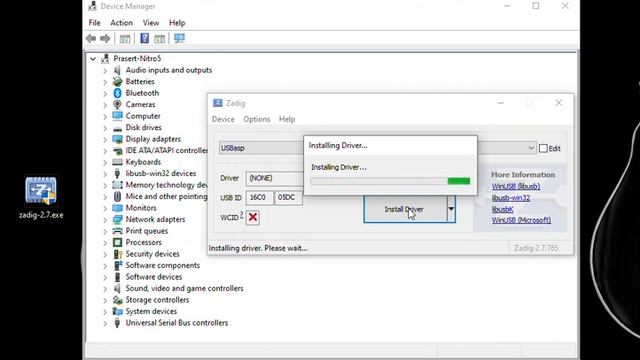Click the toolbar Help question-mark icon
This screenshot has height=360, width=640.
pyautogui.click(x=144, y=38)
